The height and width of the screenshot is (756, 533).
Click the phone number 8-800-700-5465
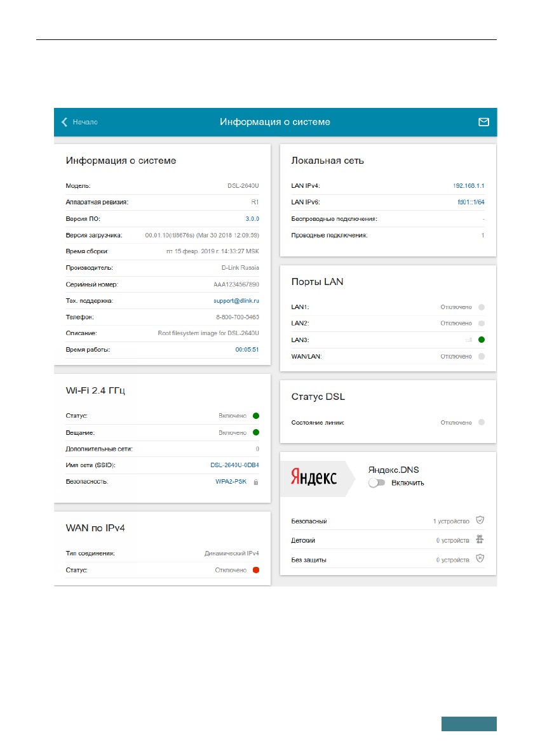(238, 317)
